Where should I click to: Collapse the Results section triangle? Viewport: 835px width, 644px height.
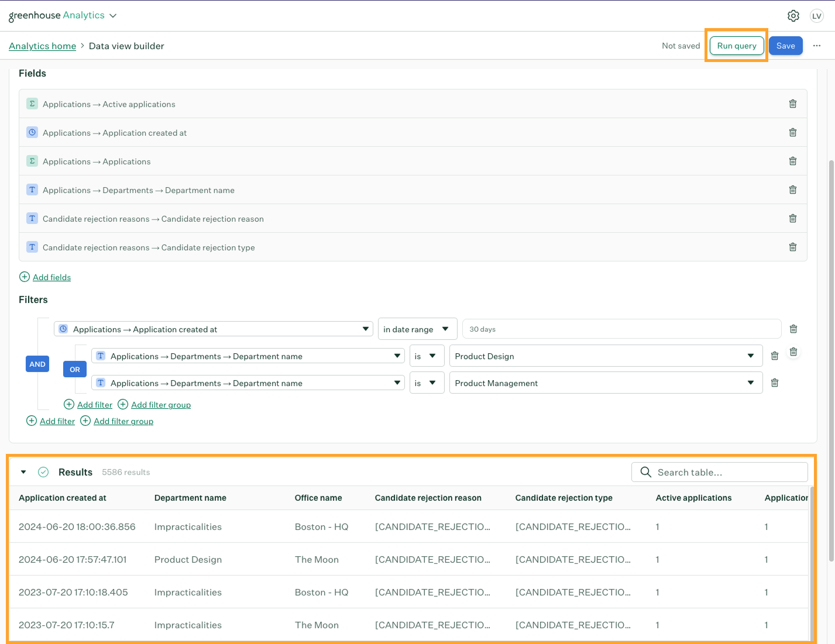point(23,472)
